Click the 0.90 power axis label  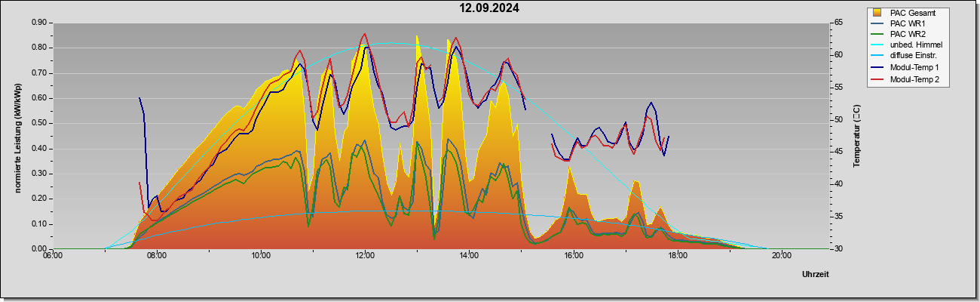point(39,23)
